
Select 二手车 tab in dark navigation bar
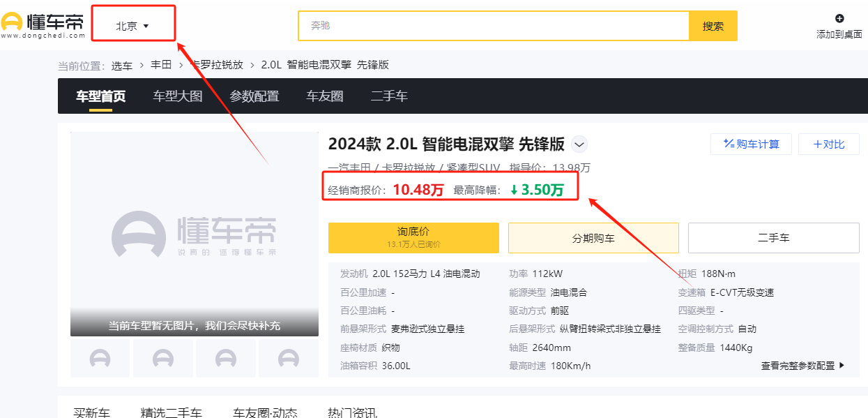click(x=389, y=96)
